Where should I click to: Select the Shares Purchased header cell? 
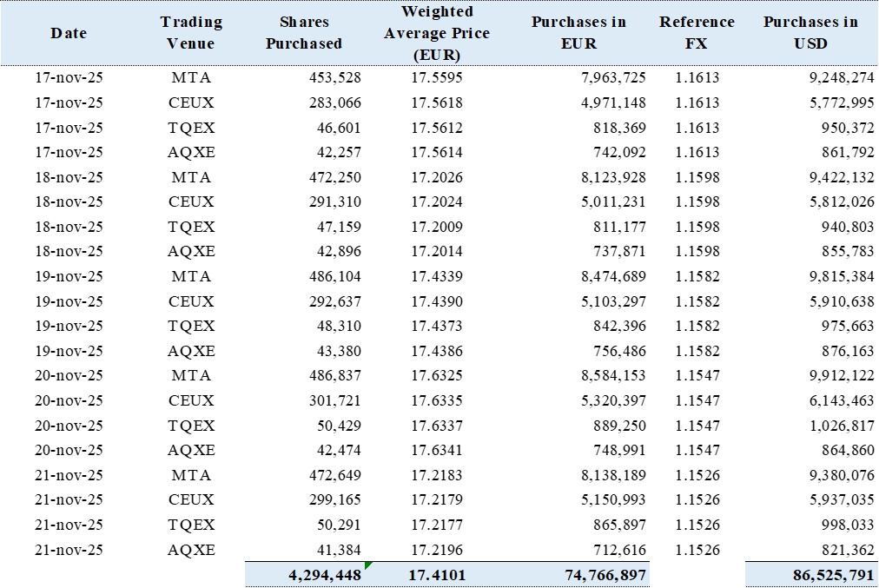pyautogui.click(x=310, y=33)
